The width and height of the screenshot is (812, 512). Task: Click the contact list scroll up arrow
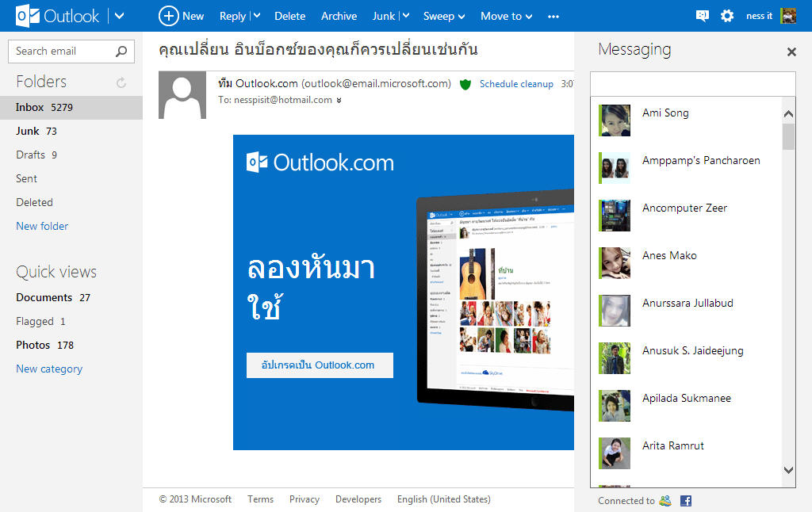pyautogui.click(x=788, y=114)
